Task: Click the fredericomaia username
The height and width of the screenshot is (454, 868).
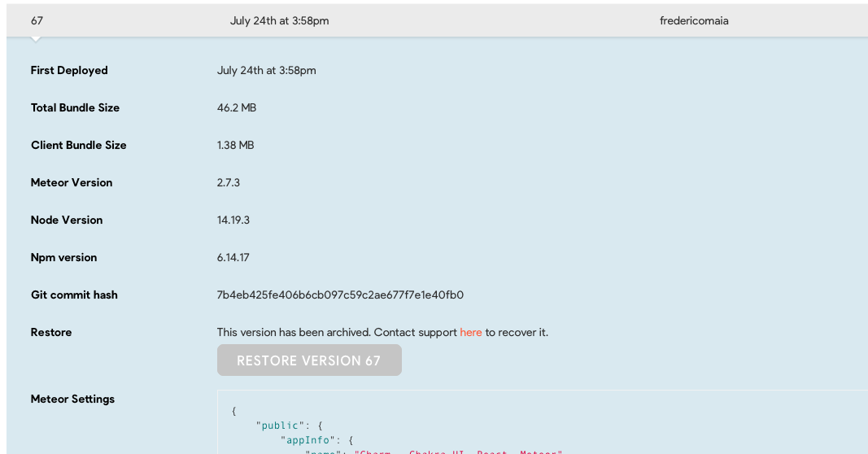Action: 694,20
